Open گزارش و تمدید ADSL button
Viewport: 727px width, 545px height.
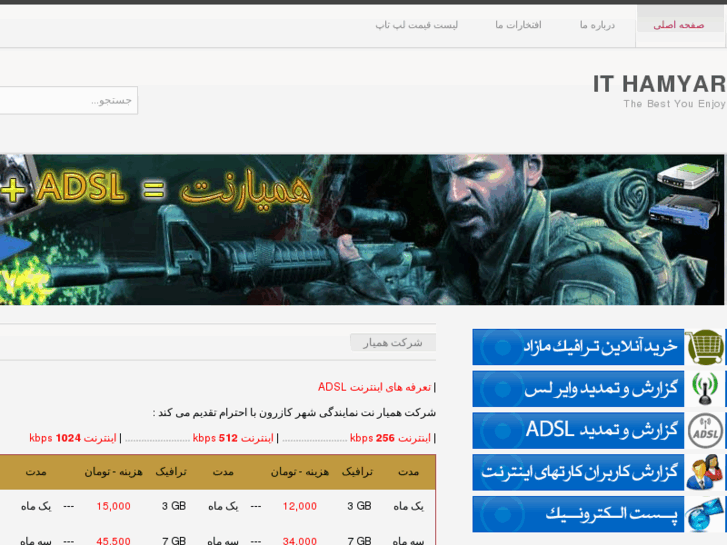pyautogui.click(x=578, y=430)
